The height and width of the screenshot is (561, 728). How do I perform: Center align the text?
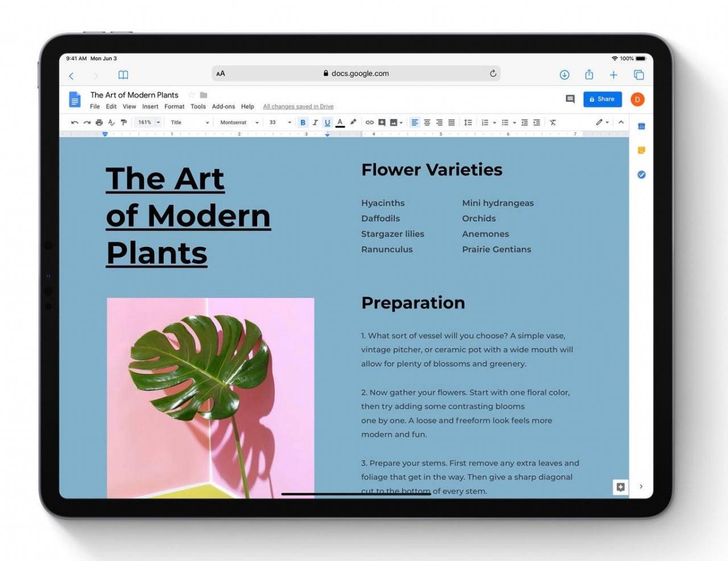click(x=427, y=122)
